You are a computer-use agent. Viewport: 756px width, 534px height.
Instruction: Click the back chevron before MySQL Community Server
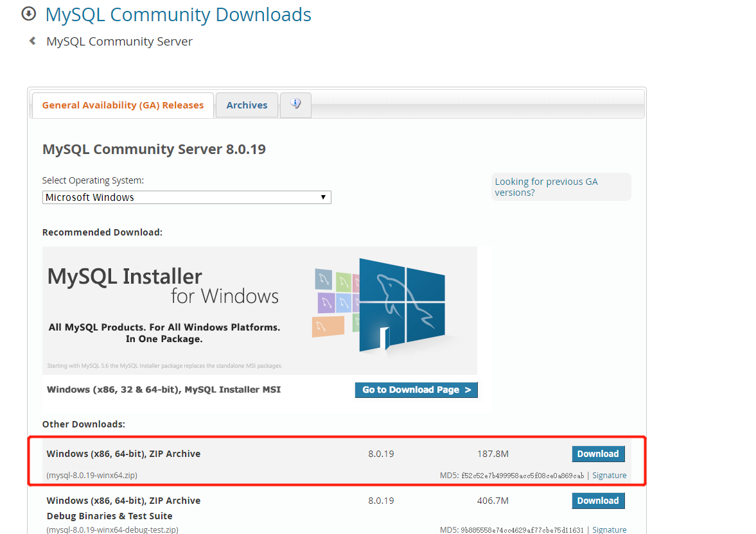32,41
